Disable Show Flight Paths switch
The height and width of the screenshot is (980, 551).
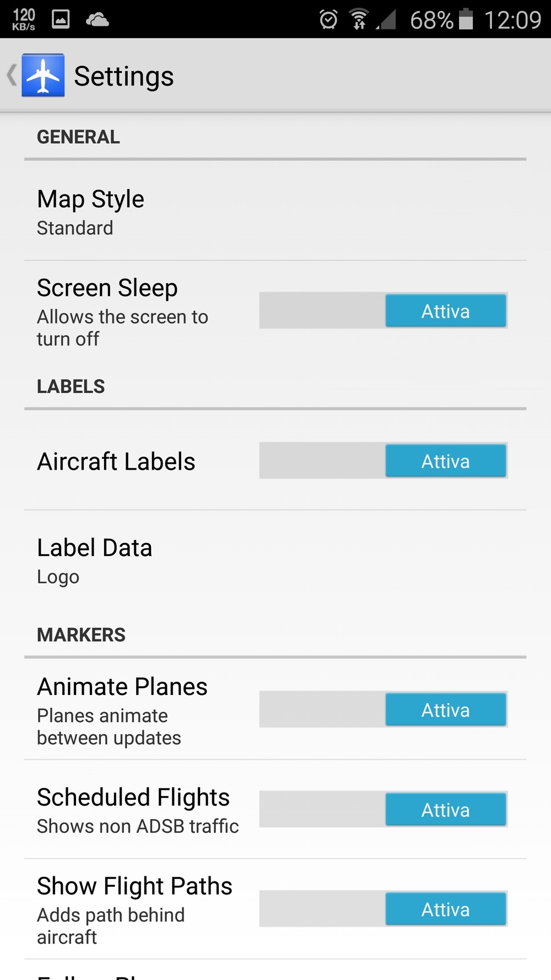tap(383, 909)
